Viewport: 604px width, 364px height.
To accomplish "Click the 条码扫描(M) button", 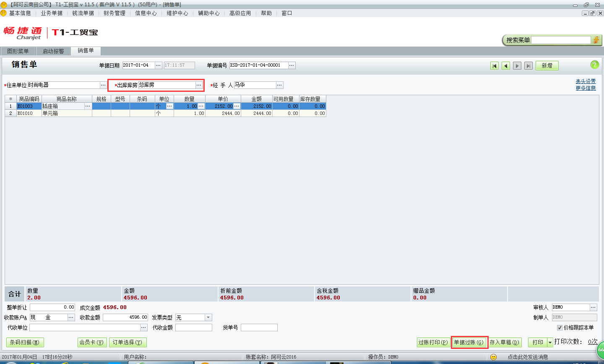I will (25, 342).
